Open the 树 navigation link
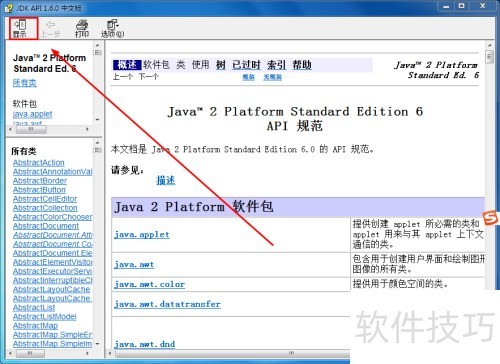The height and width of the screenshot is (364, 500). [x=221, y=65]
